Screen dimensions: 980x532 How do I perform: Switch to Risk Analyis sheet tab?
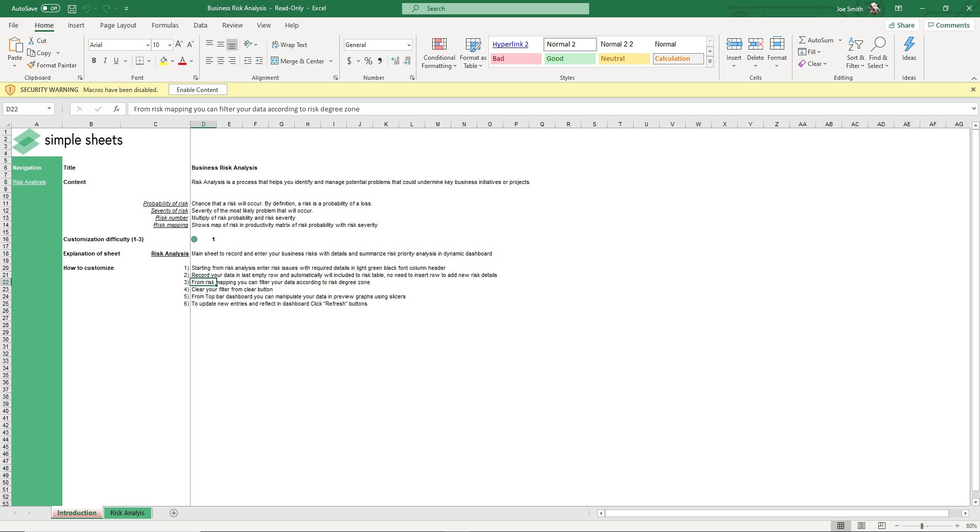[128, 513]
